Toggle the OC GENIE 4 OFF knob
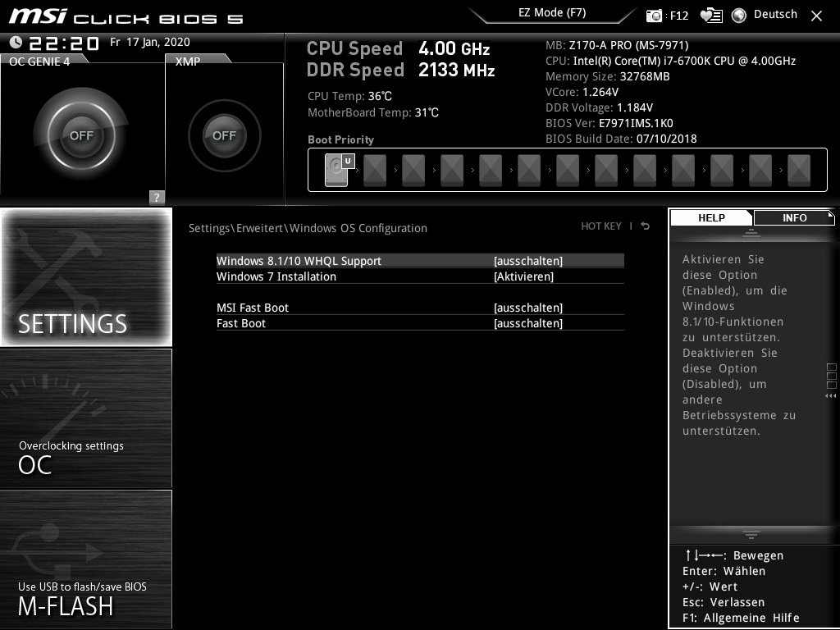 point(81,135)
